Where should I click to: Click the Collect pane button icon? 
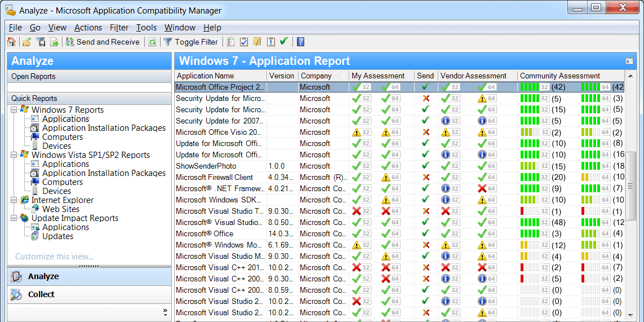point(16,294)
